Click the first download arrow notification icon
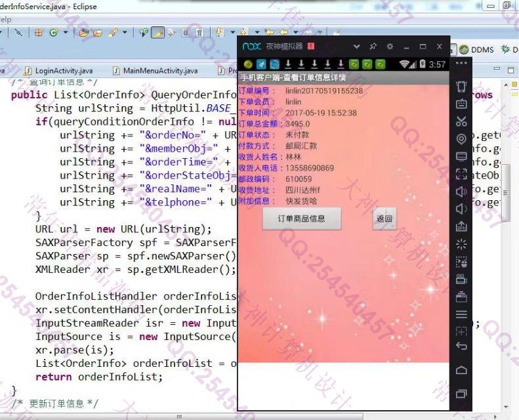519x420 pixels. [288, 64]
